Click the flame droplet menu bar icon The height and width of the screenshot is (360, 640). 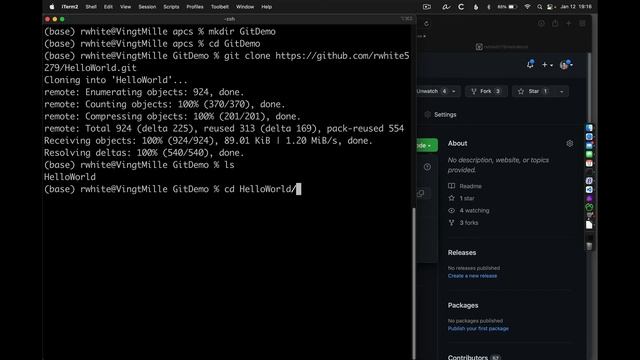pyautogui.click(x=476, y=7)
